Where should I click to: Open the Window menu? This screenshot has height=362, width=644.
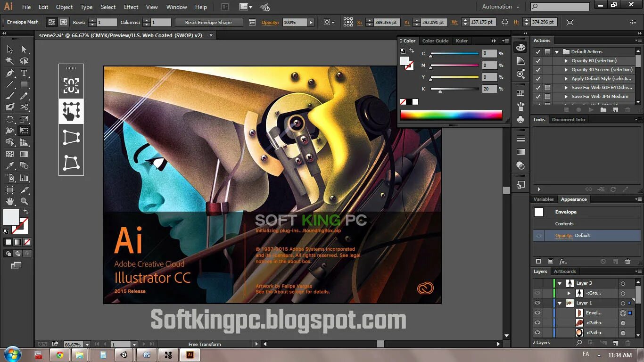point(177,7)
